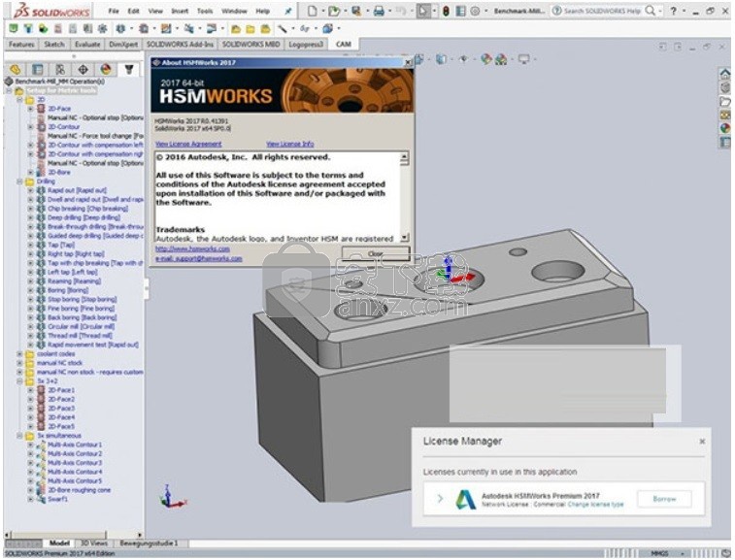
Task: Click the Close button in the About dialog
Action: click(x=376, y=253)
